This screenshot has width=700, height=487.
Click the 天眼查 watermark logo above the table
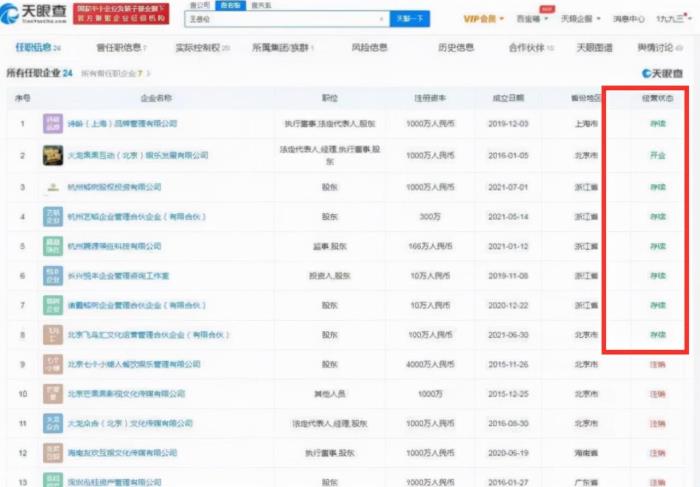[663, 73]
